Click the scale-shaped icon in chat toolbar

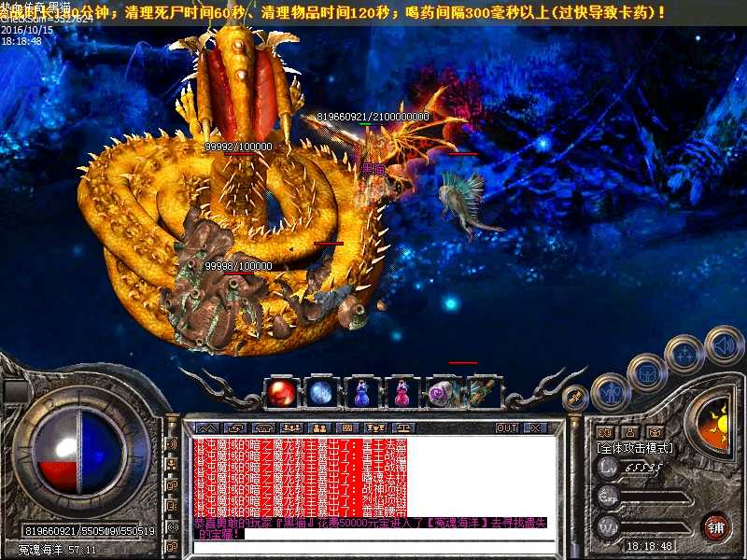tap(403, 428)
